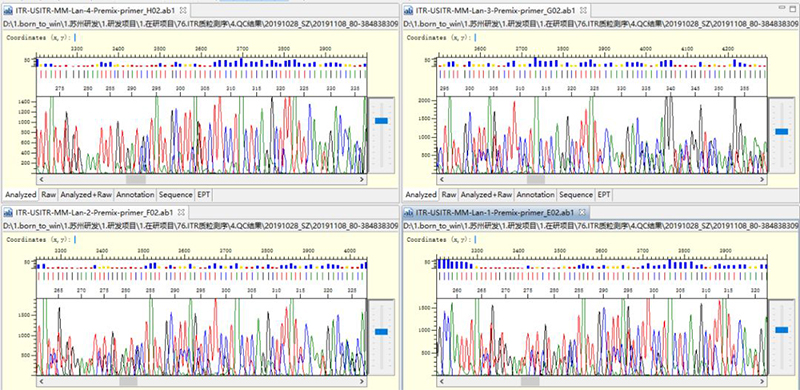Minimize the top-right editor pane

tap(782, 9)
